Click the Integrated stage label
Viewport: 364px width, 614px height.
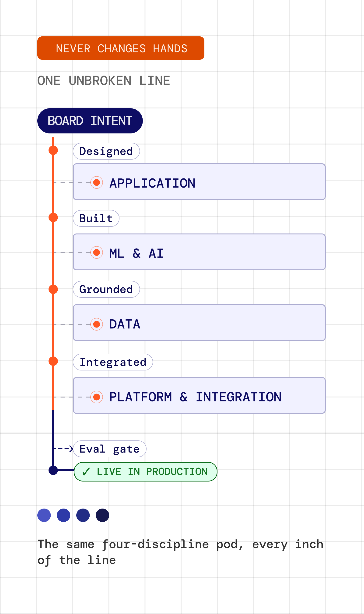click(x=113, y=362)
